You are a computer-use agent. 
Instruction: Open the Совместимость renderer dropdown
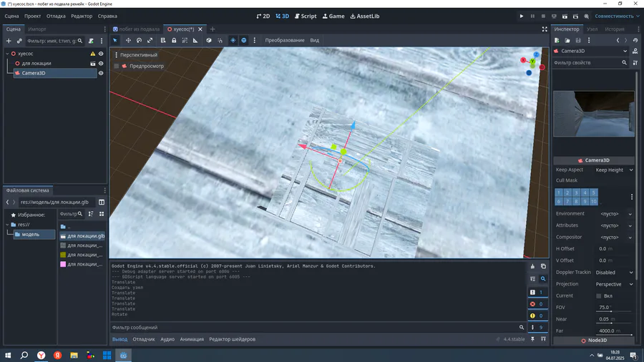point(618,16)
